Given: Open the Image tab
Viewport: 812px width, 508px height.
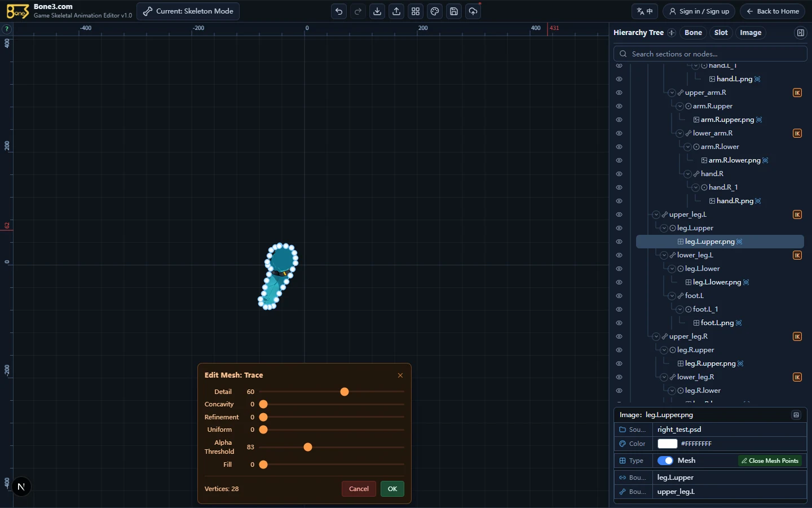Looking at the screenshot, I should pos(751,33).
